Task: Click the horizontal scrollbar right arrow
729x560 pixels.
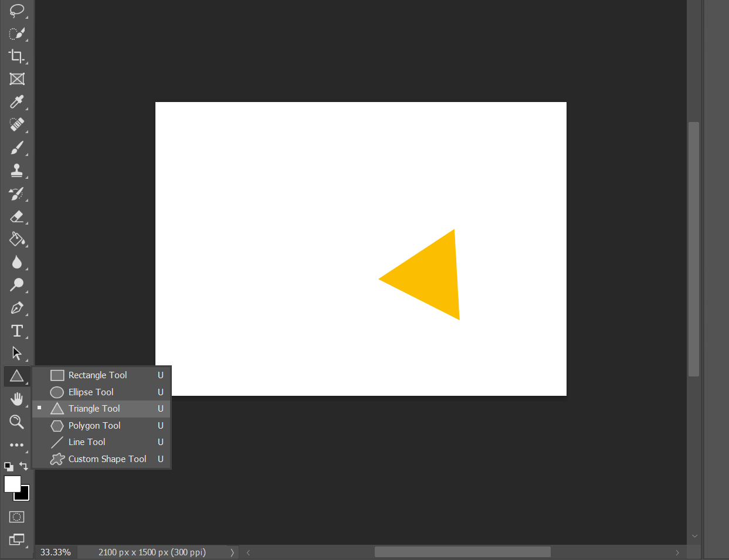Action: coord(677,552)
